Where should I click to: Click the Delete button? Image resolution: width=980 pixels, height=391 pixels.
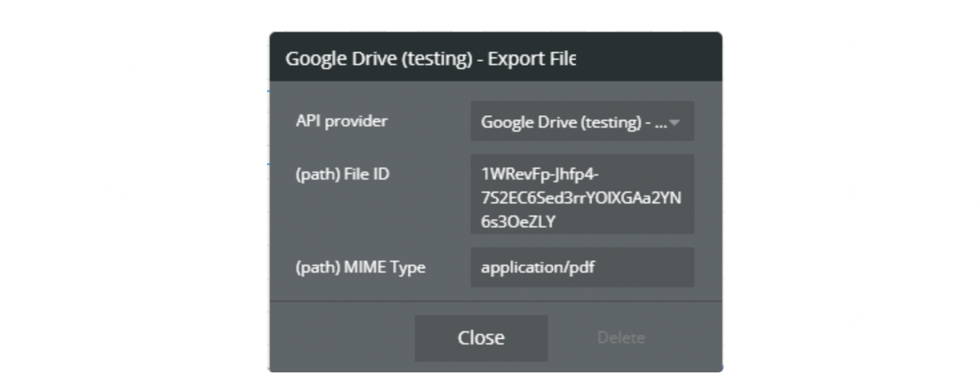(x=620, y=338)
